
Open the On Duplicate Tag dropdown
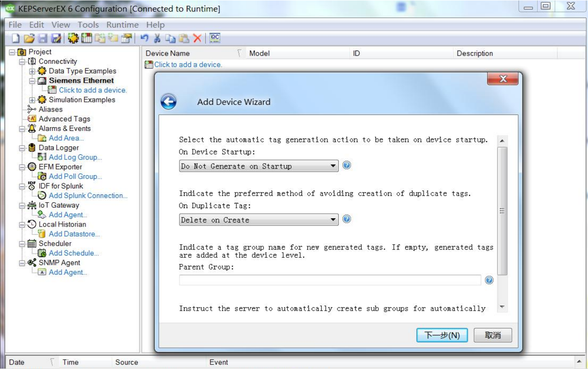point(259,220)
